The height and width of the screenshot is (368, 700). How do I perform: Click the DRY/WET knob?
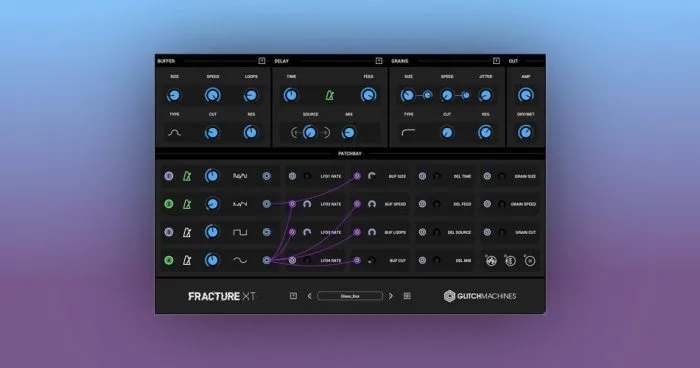tap(525, 133)
